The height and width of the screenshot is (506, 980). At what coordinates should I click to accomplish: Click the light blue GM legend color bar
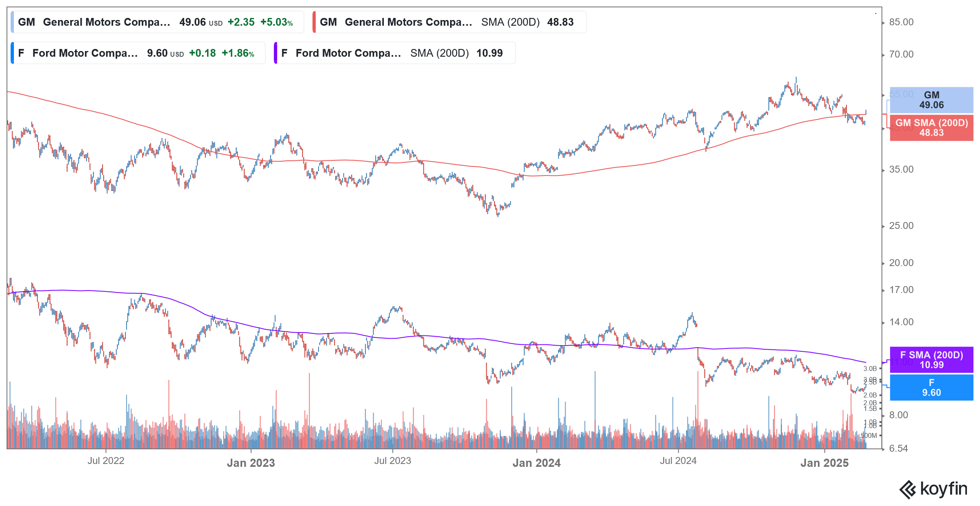tap(12, 22)
